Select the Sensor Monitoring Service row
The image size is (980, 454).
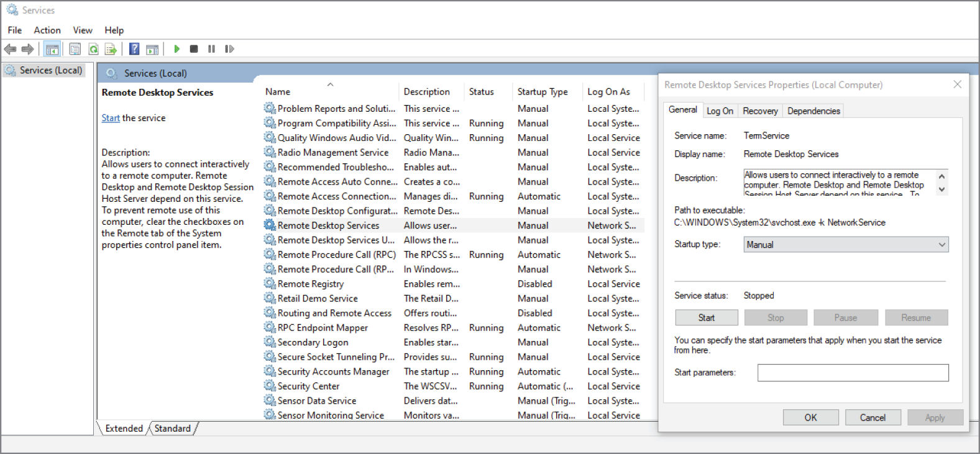coord(454,415)
